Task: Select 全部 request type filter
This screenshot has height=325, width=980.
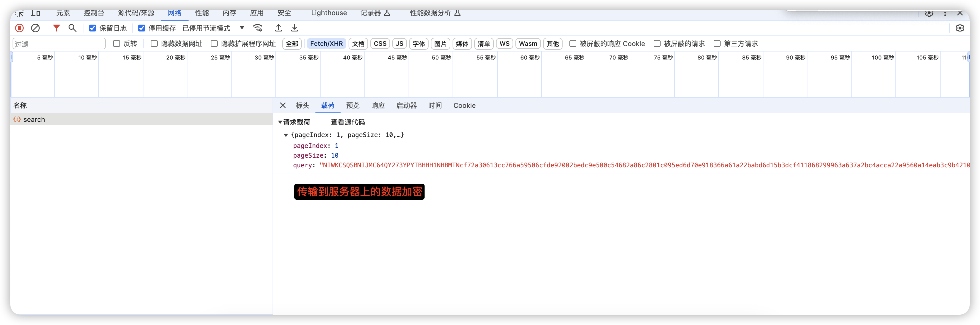Action: (292, 44)
